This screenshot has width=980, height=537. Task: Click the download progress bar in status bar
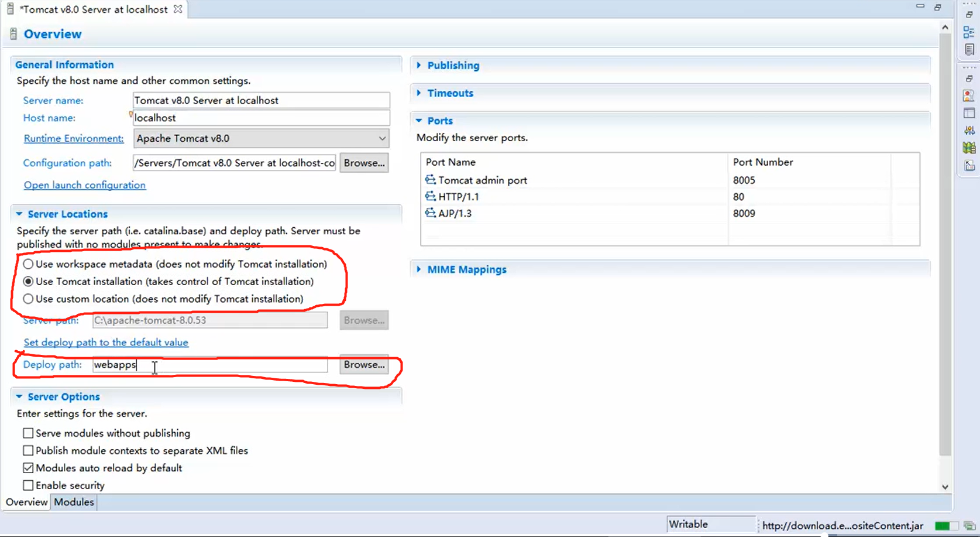[x=946, y=526]
